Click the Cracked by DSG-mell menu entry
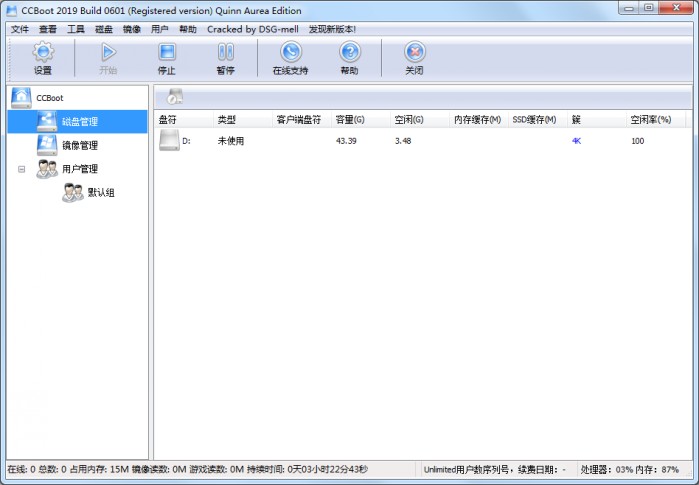The height and width of the screenshot is (485, 699). pyautogui.click(x=253, y=29)
